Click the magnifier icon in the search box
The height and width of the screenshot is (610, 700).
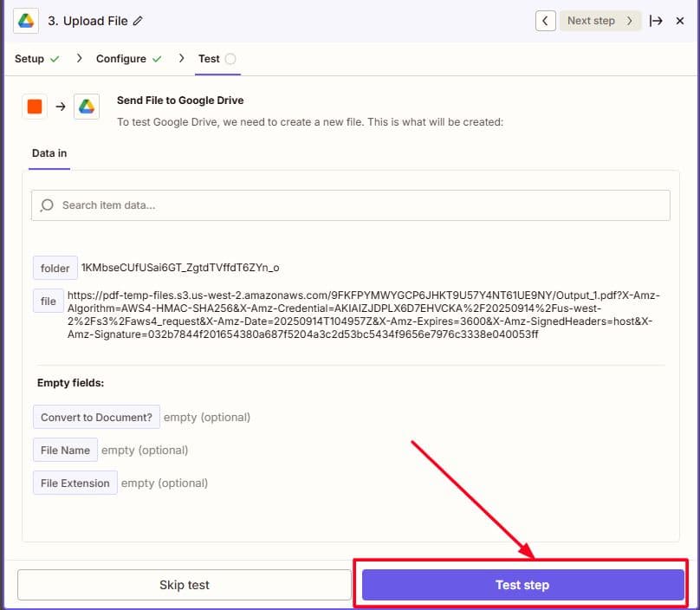point(48,205)
